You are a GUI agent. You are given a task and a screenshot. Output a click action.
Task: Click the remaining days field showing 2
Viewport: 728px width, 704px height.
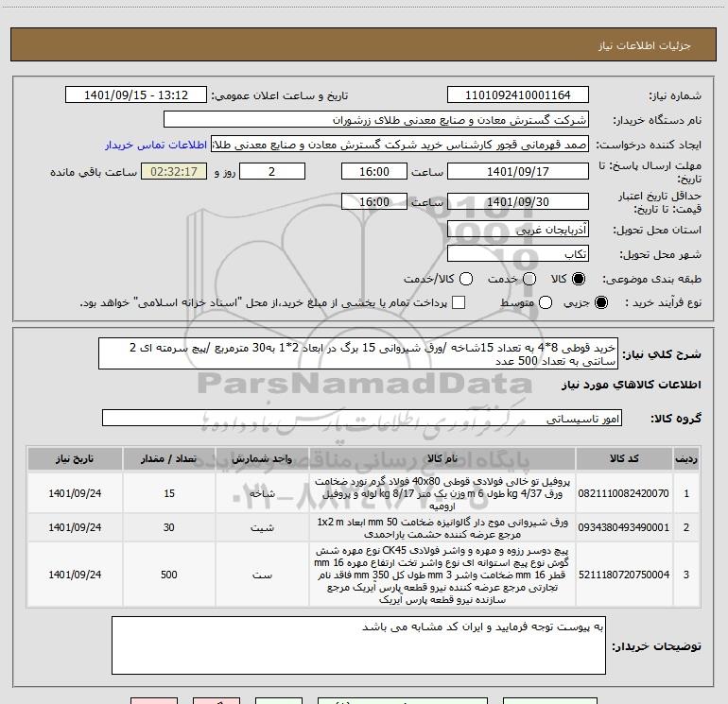(272, 171)
